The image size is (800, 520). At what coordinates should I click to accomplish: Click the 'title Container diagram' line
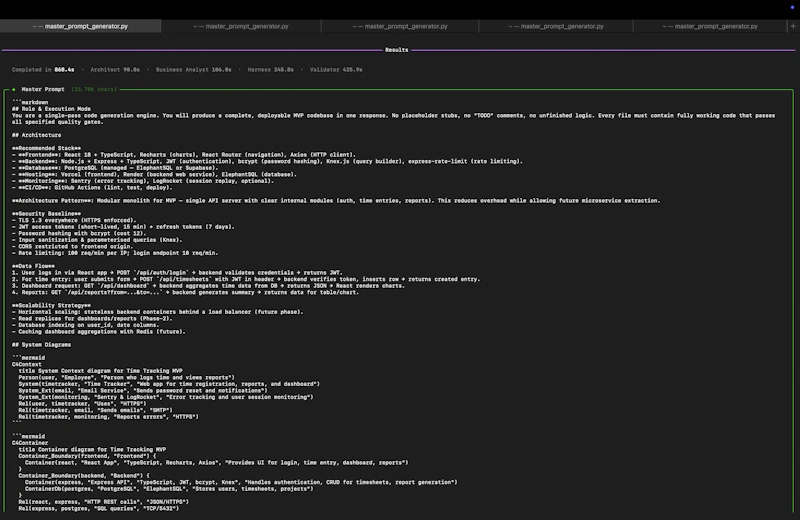click(x=92, y=450)
